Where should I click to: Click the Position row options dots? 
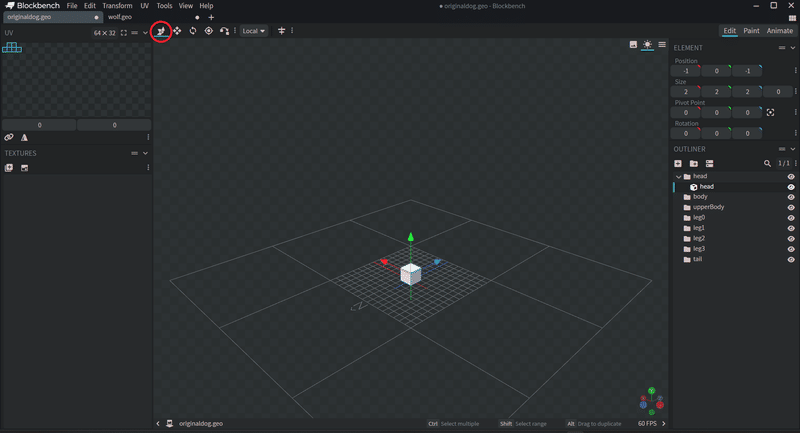tap(796, 71)
